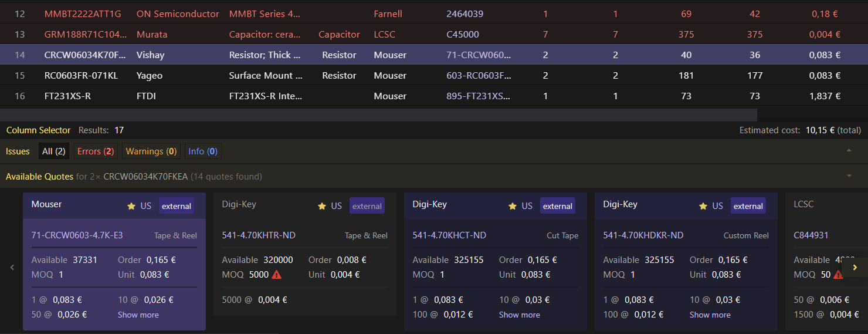Select the CRCW06034K70F... part cell in row 14
Viewport: 868px width, 334px height.
[x=85, y=55]
